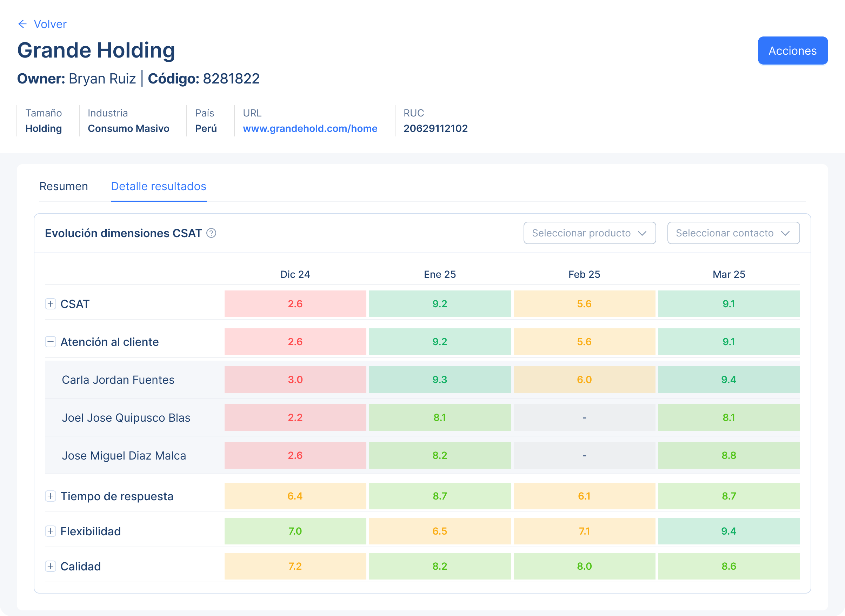845x616 pixels.
Task: Select the Detalle resultados tab
Action: click(x=159, y=186)
